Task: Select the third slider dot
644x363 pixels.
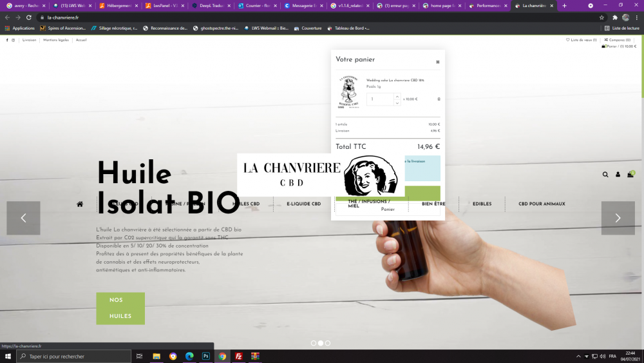Action: click(x=328, y=343)
